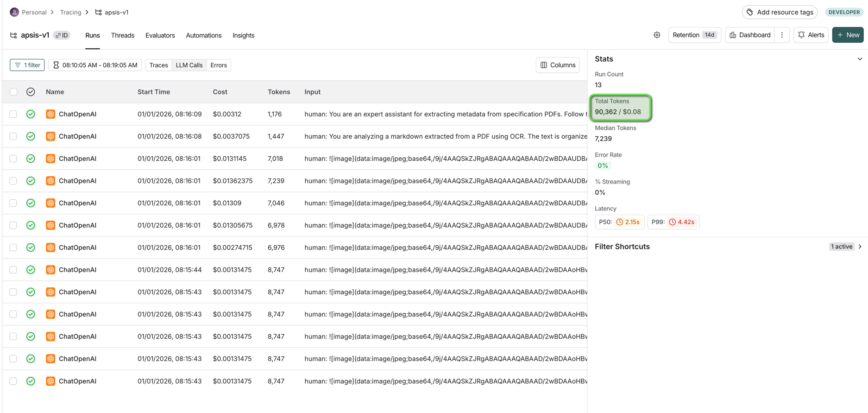Click the apsis-v1 project icon beside title

coord(13,35)
